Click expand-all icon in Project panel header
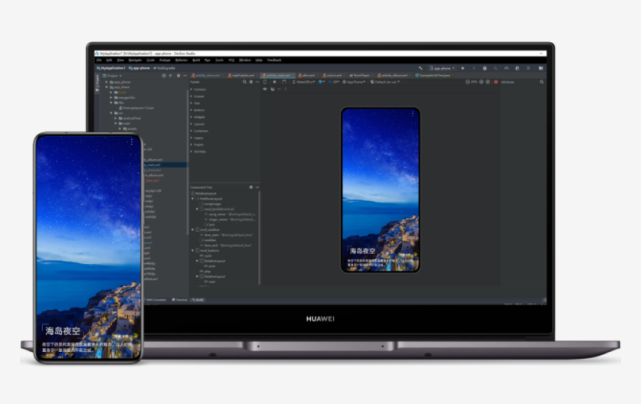The width and height of the screenshot is (641, 404). [x=171, y=76]
